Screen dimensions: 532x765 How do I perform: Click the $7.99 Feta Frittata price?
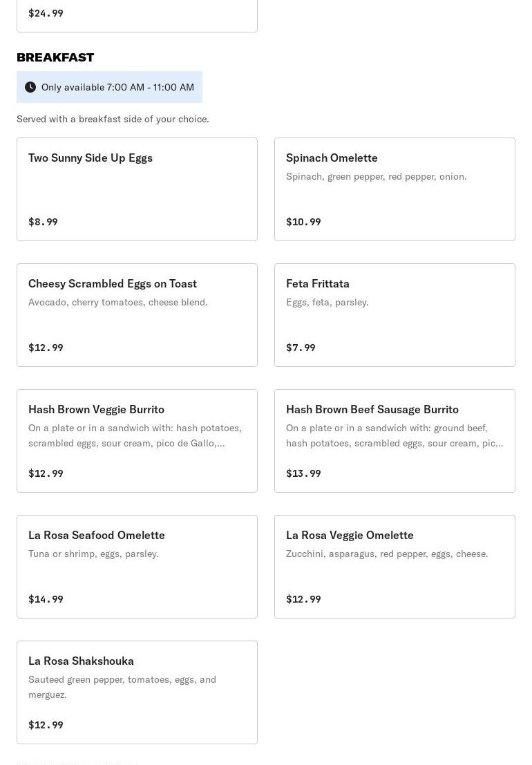(x=301, y=348)
